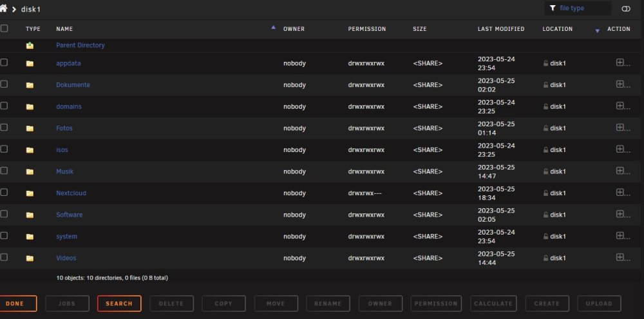
Task: Click the file type filter field
Action: pos(578,8)
